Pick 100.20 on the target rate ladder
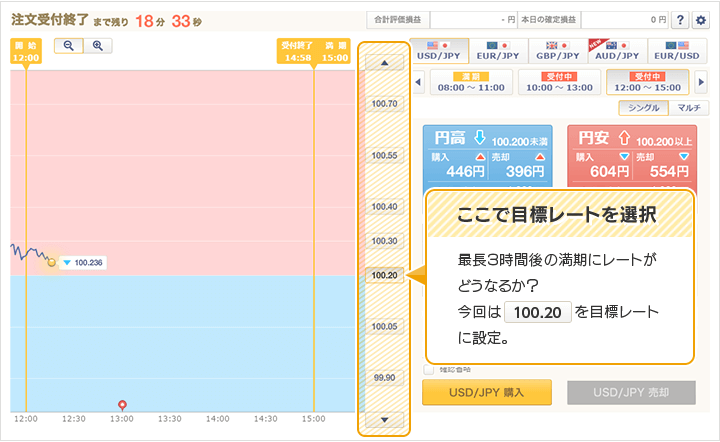 point(384,275)
